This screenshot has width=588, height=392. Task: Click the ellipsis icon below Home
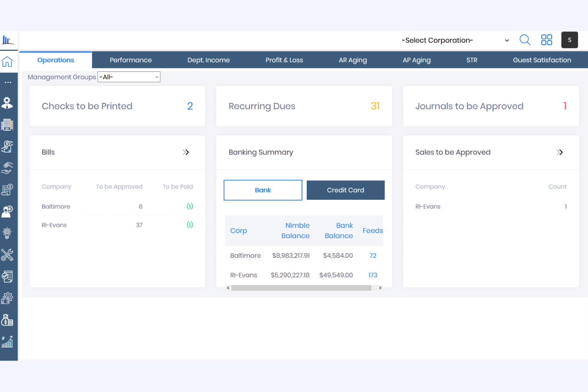[8, 82]
